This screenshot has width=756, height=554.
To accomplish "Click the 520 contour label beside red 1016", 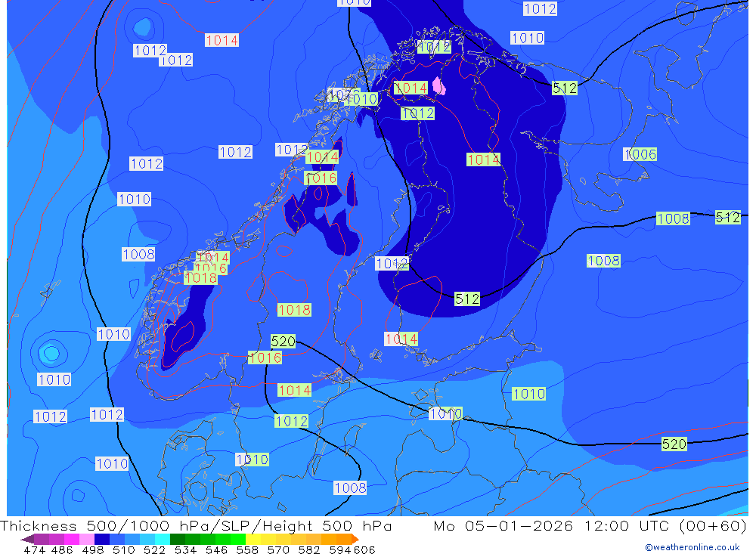I will 283,342.
